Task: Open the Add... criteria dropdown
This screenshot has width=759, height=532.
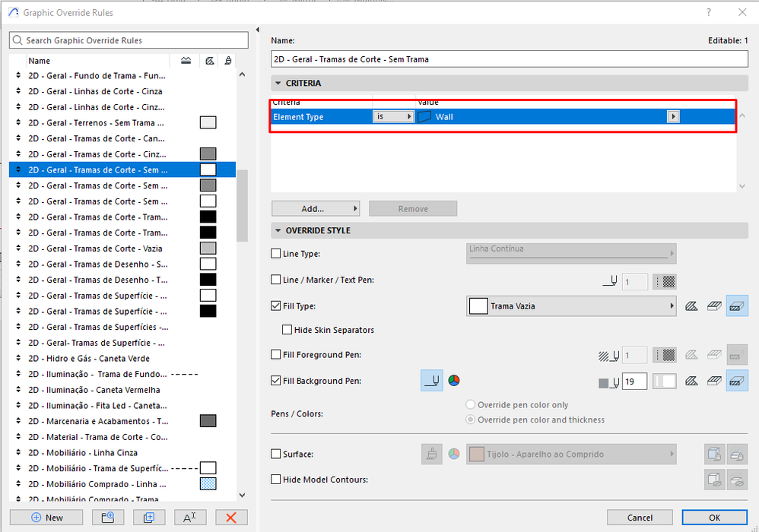Action: 316,208
